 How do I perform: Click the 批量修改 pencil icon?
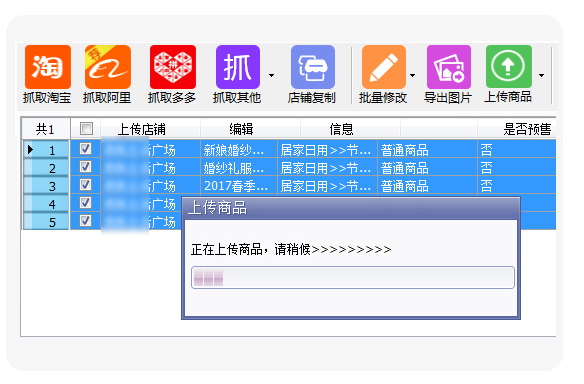pyautogui.click(x=384, y=67)
